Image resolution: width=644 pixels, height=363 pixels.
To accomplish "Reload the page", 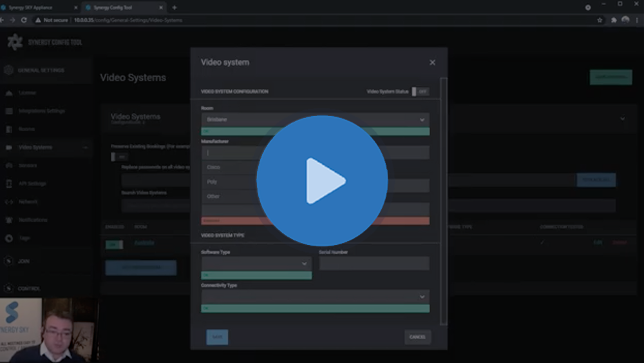I will coord(24,20).
